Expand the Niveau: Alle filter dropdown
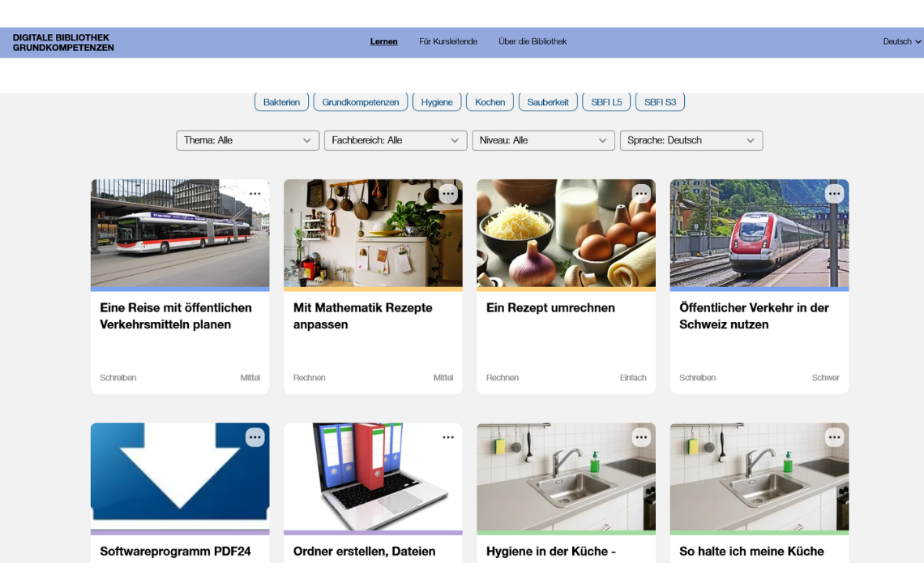The height and width of the screenshot is (584, 924). pyautogui.click(x=543, y=140)
